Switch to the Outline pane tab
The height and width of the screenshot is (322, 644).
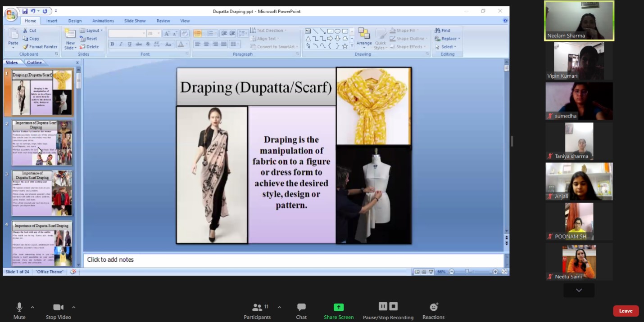34,63
